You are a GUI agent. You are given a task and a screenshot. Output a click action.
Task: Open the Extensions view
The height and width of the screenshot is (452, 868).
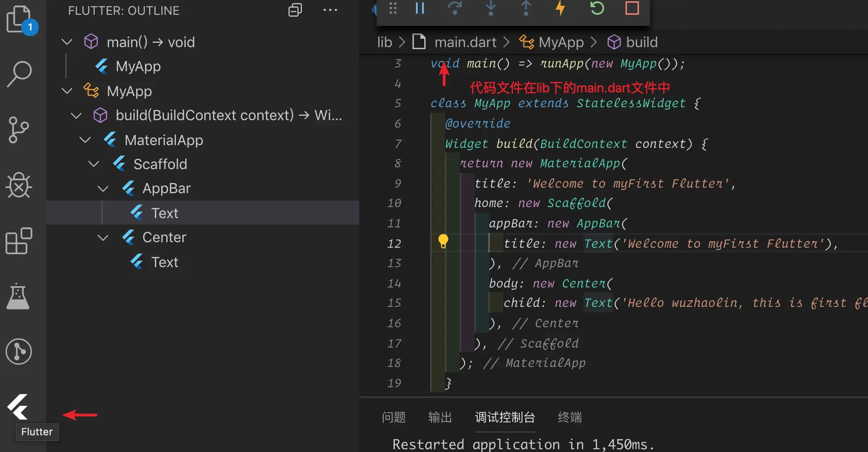(18, 241)
